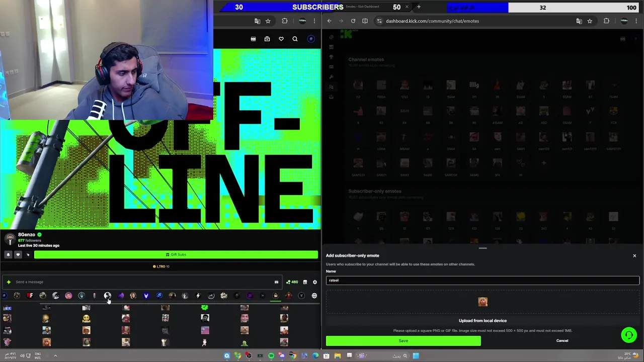Save the new subscriber-only emote
The width and height of the screenshot is (644, 362).
[x=403, y=341]
